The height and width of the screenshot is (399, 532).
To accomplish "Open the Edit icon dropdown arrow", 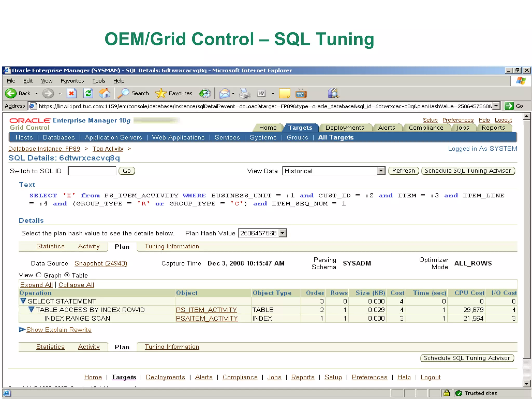I will 273,94.
